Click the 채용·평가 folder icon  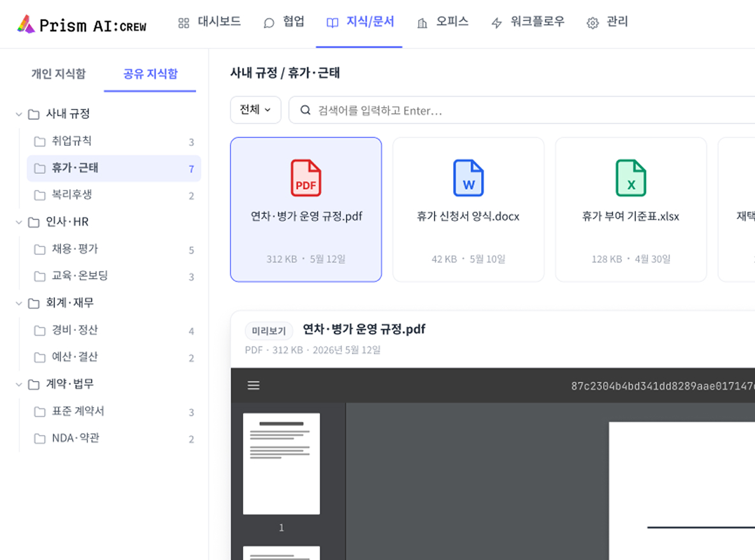(x=40, y=250)
